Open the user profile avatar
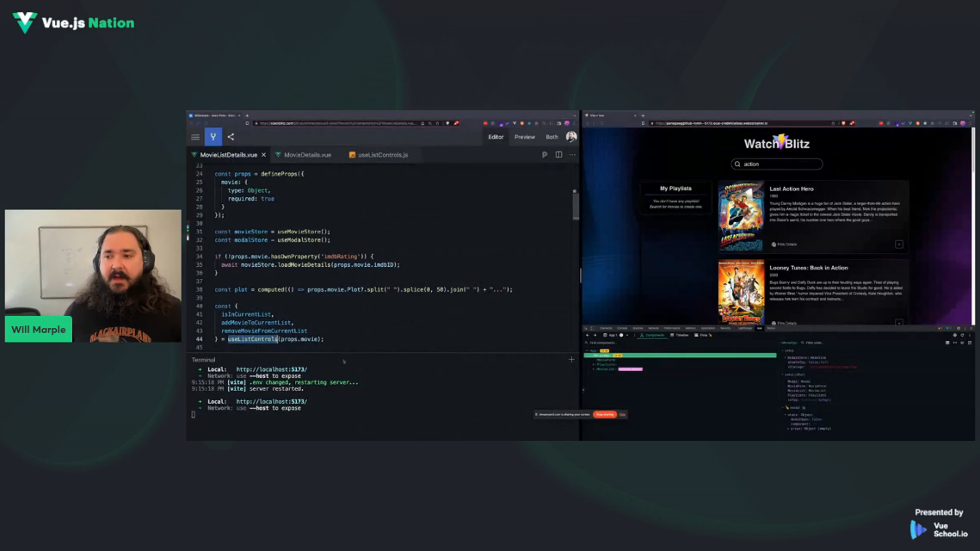Screen dimensions: 980x551 click(570, 137)
